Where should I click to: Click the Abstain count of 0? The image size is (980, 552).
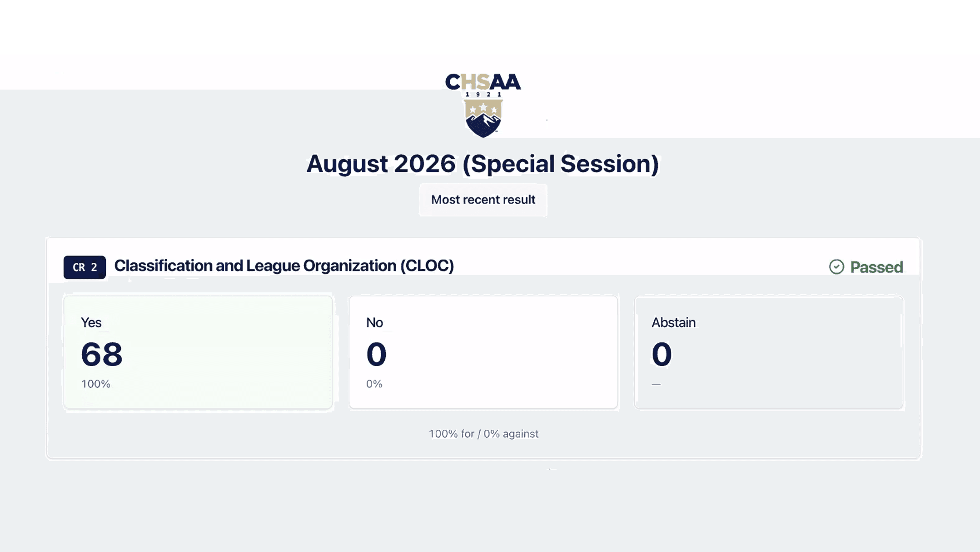pos(662,354)
